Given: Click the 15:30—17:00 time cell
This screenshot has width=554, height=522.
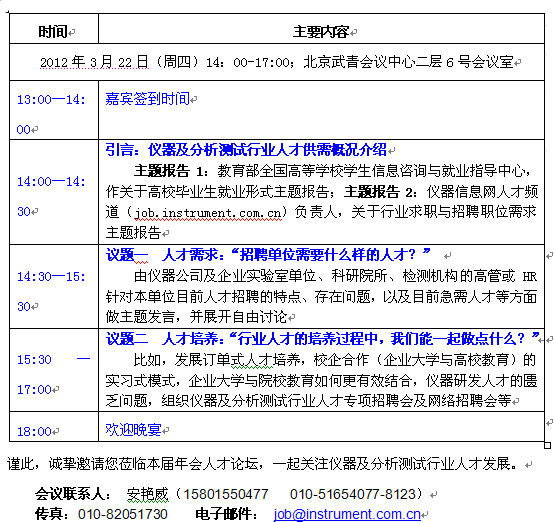Looking at the screenshot, I should pos(54,370).
